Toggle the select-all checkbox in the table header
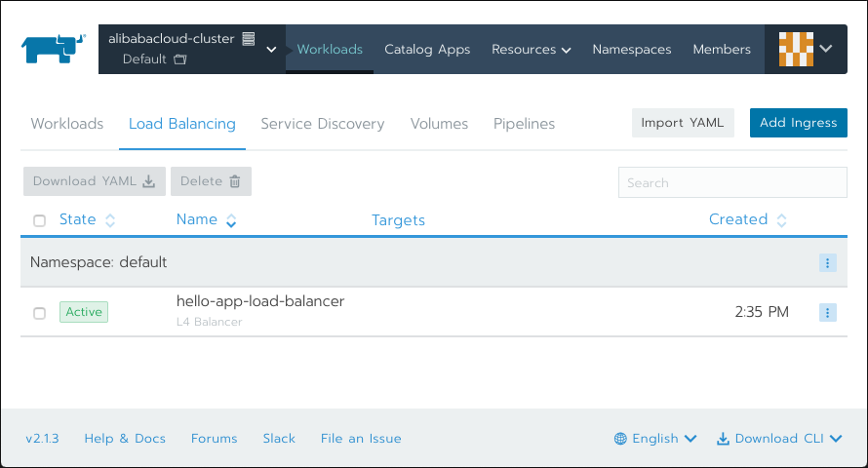Screen dimensions: 868x468 click(x=39, y=220)
